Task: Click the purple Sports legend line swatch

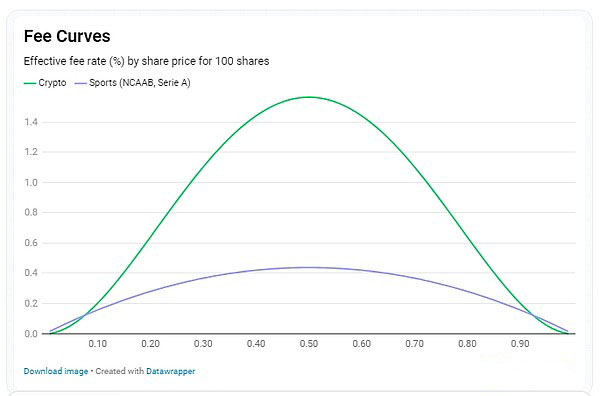Action: 81,83
